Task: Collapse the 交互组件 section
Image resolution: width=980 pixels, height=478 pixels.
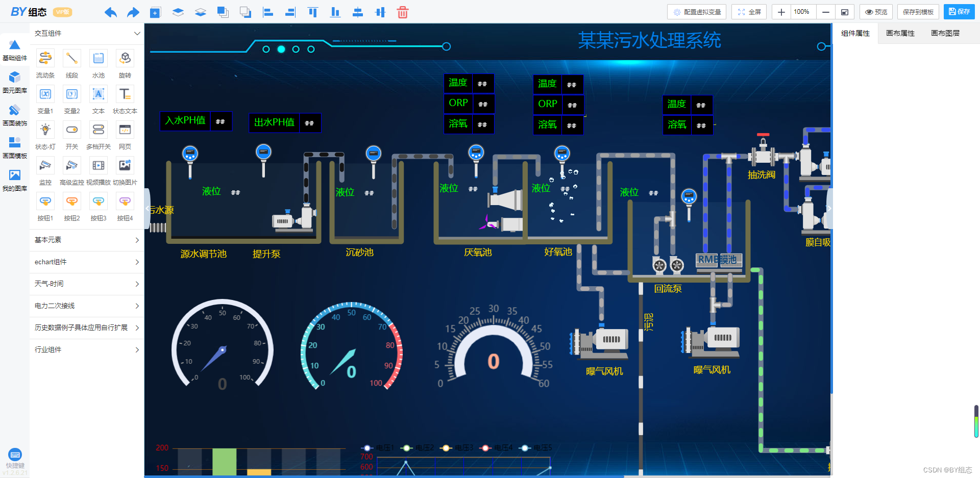Action: point(87,33)
